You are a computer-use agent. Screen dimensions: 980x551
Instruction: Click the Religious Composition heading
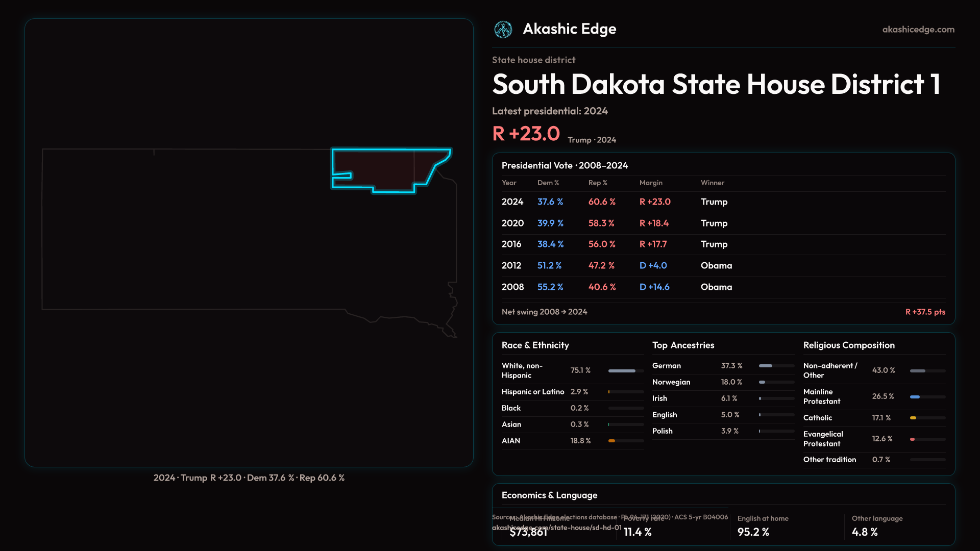(848, 345)
